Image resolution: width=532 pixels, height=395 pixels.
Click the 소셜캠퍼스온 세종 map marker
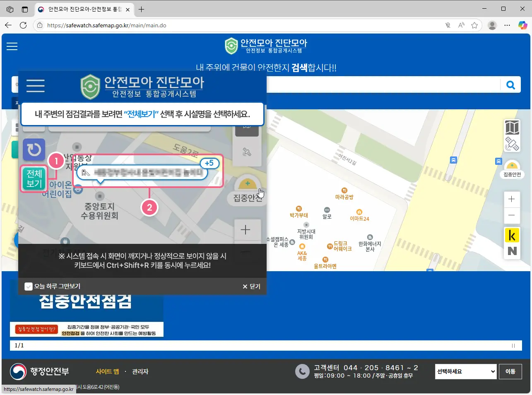click(x=281, y=242)
